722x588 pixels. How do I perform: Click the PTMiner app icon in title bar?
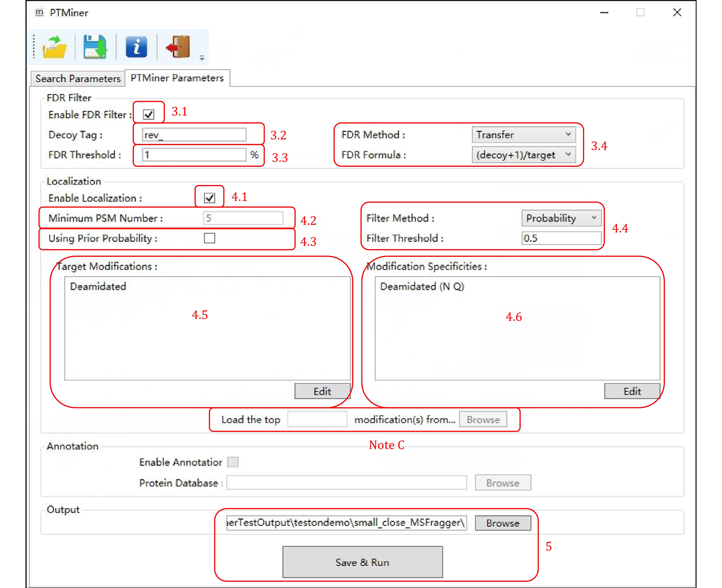pos(39,13)
